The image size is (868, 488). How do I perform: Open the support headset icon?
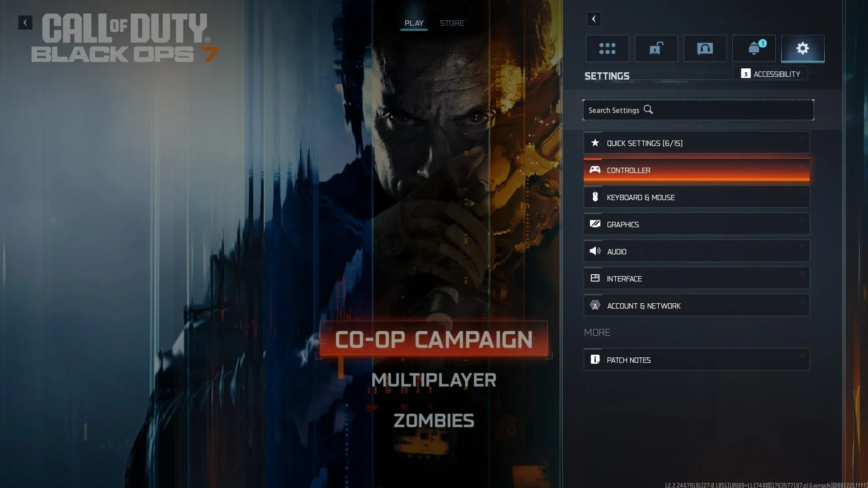705,48
